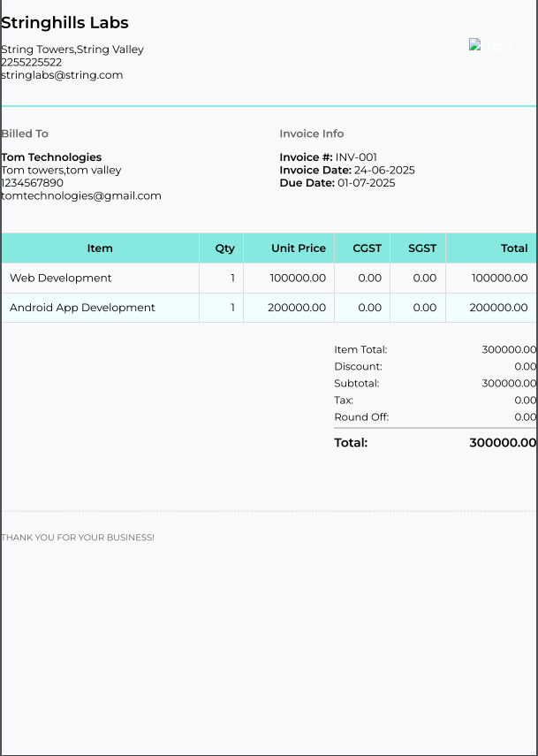Click the bold grand Total amount

click(503, 443)
